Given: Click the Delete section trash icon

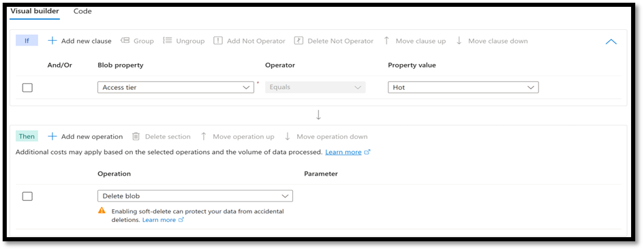Looking at the screenshot, I should 136,136.
